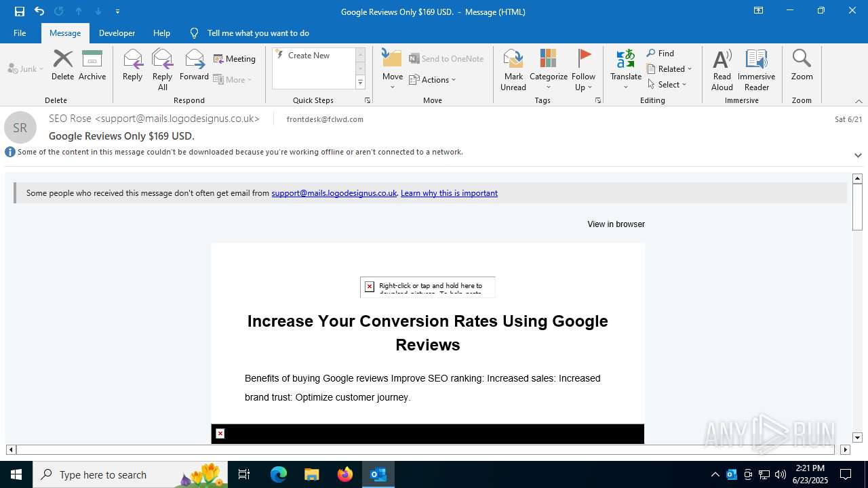Open the Follow Up flag menu

[x=583, y=69]
